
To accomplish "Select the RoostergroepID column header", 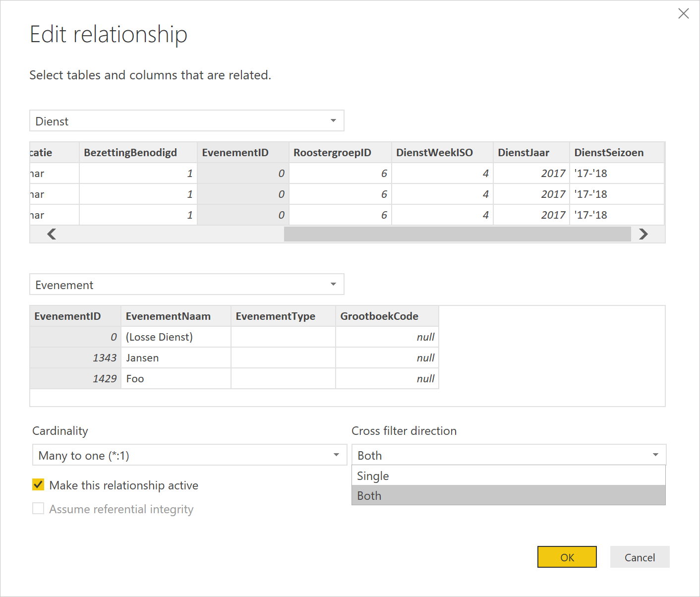I will [x=341, y=153].
